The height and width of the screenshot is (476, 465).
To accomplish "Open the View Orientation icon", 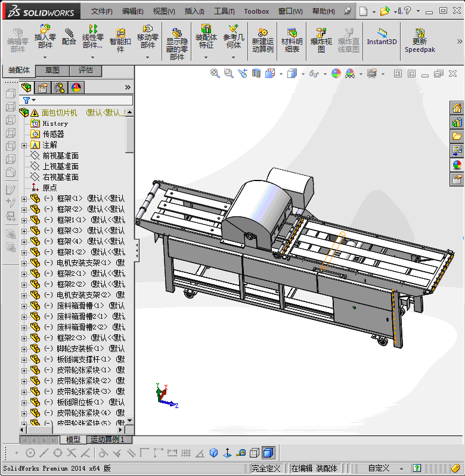I will tap(270, 73).
